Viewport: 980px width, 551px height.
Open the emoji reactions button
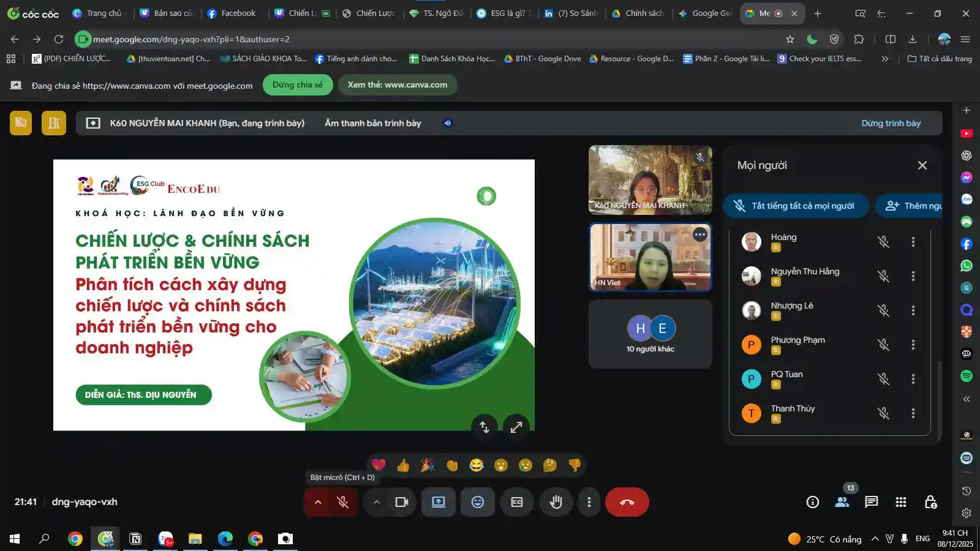478,502
